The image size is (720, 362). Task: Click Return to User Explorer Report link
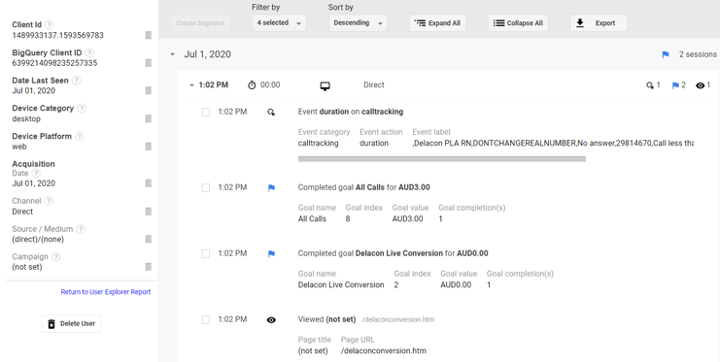[106, 292]
